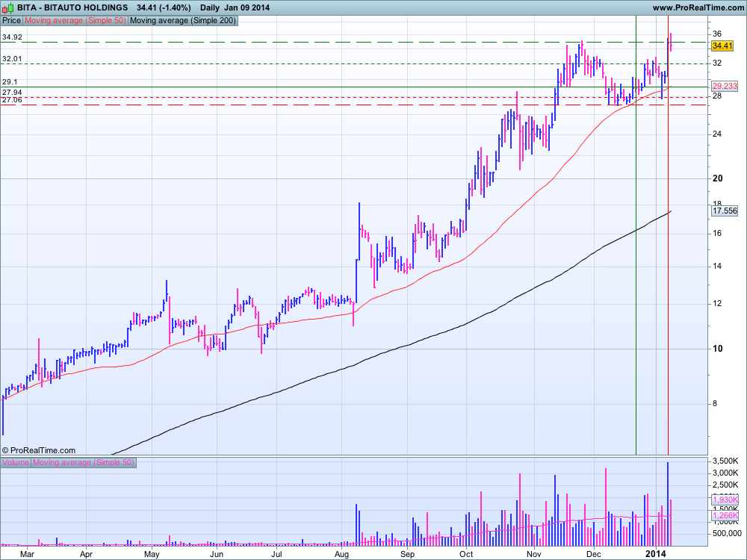Click the 1,266K volume average tag
The height and width of the screenshot is (560, 747).
(x=725, y=516)
